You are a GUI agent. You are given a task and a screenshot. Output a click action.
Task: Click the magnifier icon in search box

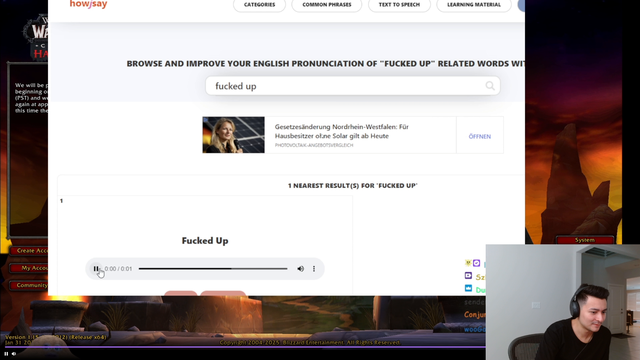pyautogui.click(x=490, y=86)
